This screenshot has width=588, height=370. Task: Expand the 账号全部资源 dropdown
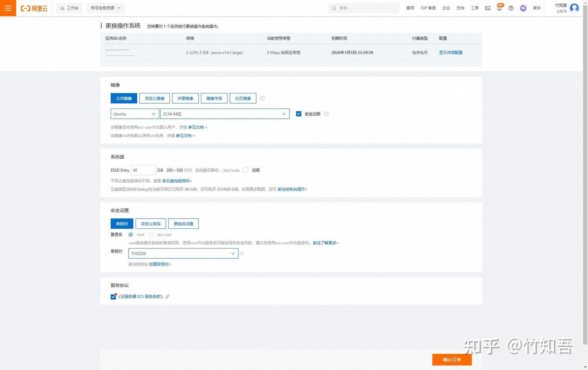click(106, 8)
